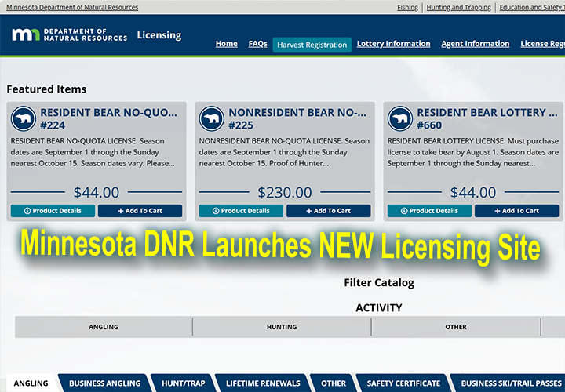Open the Education and Safety link
565x392 pixels.
pos(532,7)
